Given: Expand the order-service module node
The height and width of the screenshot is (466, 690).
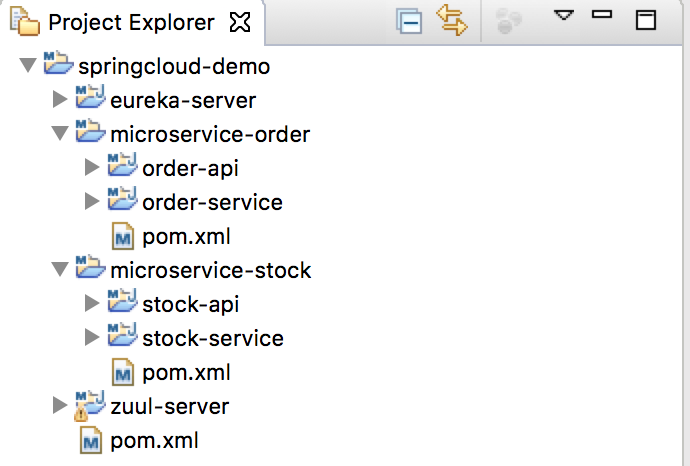Looking at the screenshot, I should [93, 202].
